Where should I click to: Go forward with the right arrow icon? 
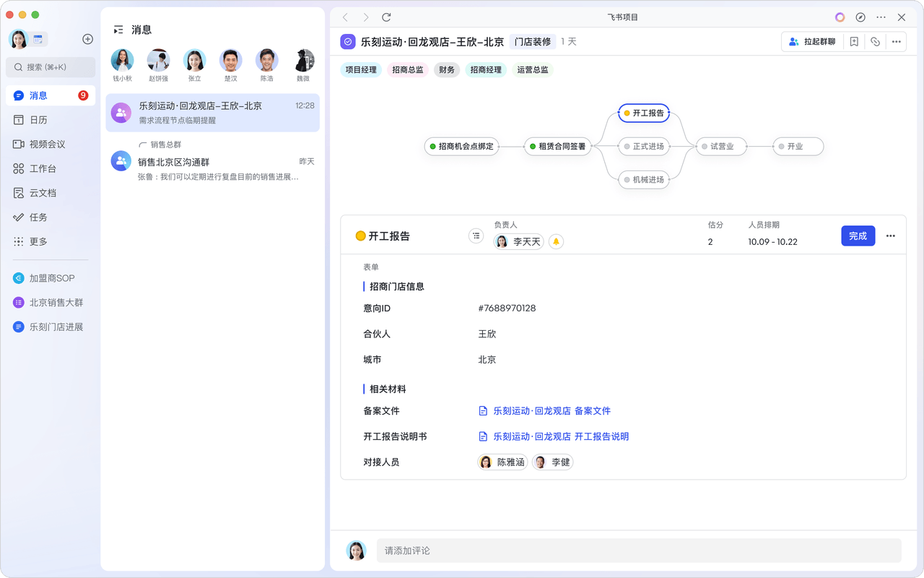(366, 17)
